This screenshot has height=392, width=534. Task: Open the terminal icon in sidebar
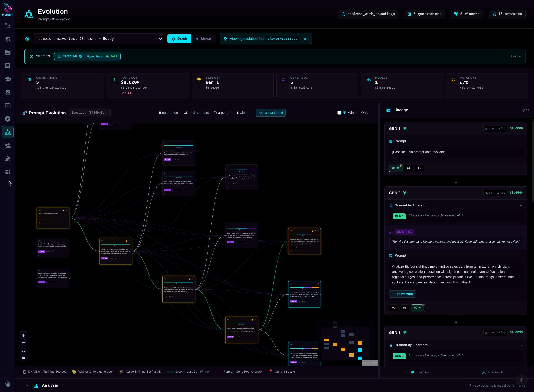click(x=8, y=105)
